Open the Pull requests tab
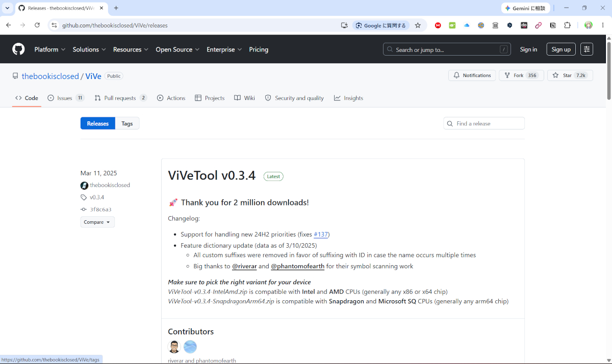 pos(121,98)
